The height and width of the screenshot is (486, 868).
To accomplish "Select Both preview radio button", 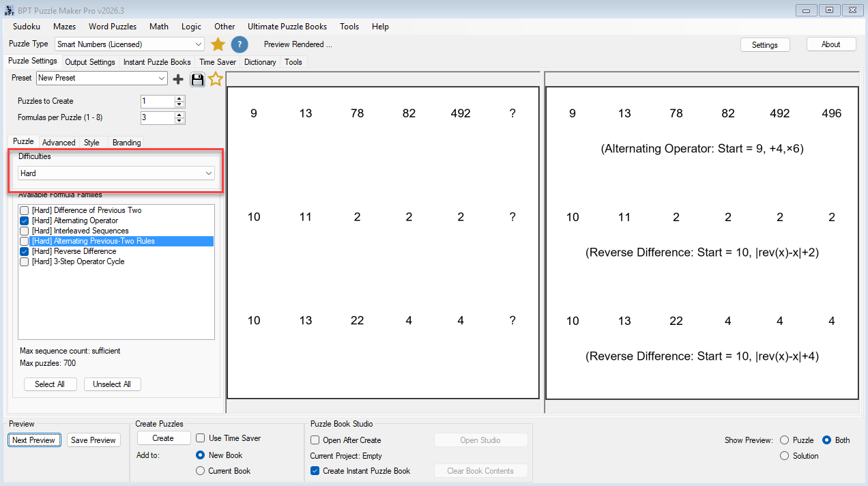I will click(x=826, y=440).
